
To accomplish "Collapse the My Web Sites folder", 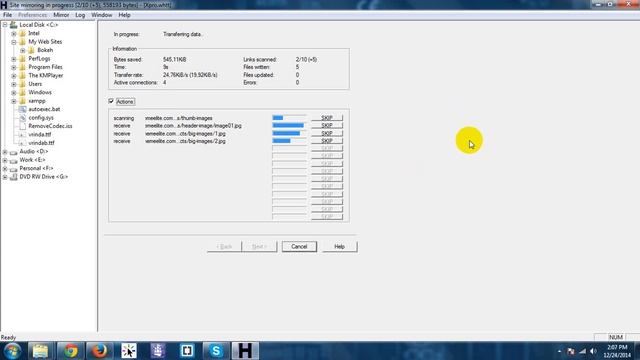I will click(x=14, y=42).
